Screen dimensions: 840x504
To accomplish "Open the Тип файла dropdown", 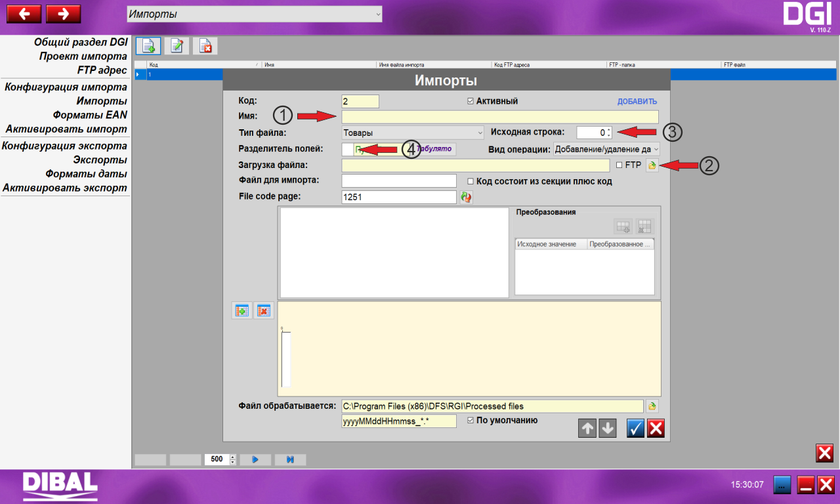I will (x=412, y=133).
